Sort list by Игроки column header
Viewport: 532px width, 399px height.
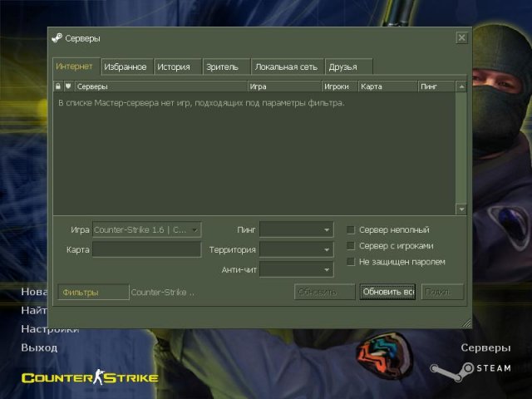340,86
